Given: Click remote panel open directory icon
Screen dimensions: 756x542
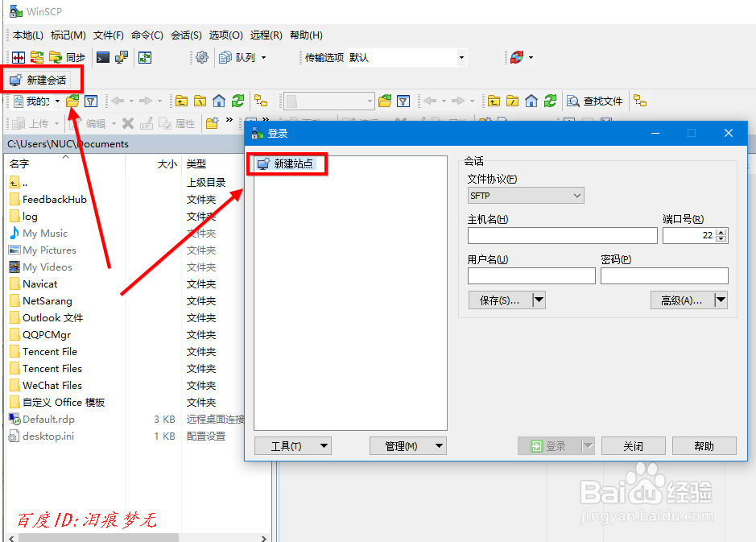Looking at the screenshot, I should coord(385,101).
